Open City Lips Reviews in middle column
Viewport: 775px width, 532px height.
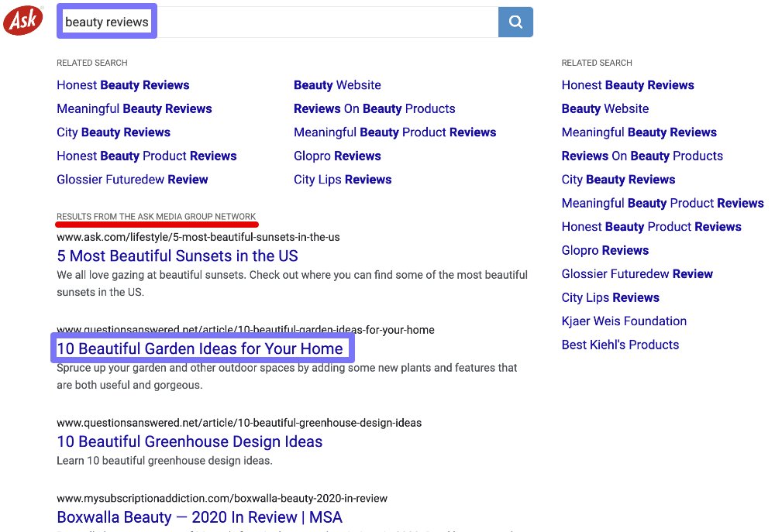pyautogui.click(x=343, y=180)
